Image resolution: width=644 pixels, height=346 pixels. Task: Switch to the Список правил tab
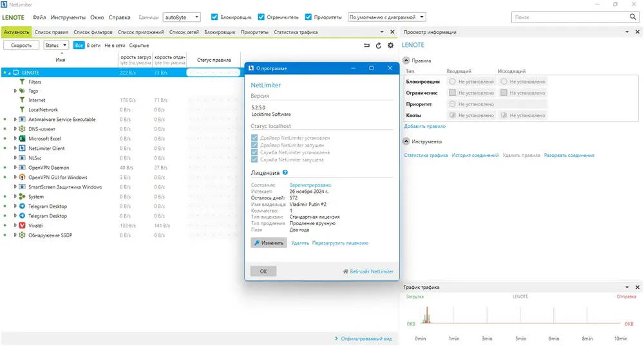[52, 32]
